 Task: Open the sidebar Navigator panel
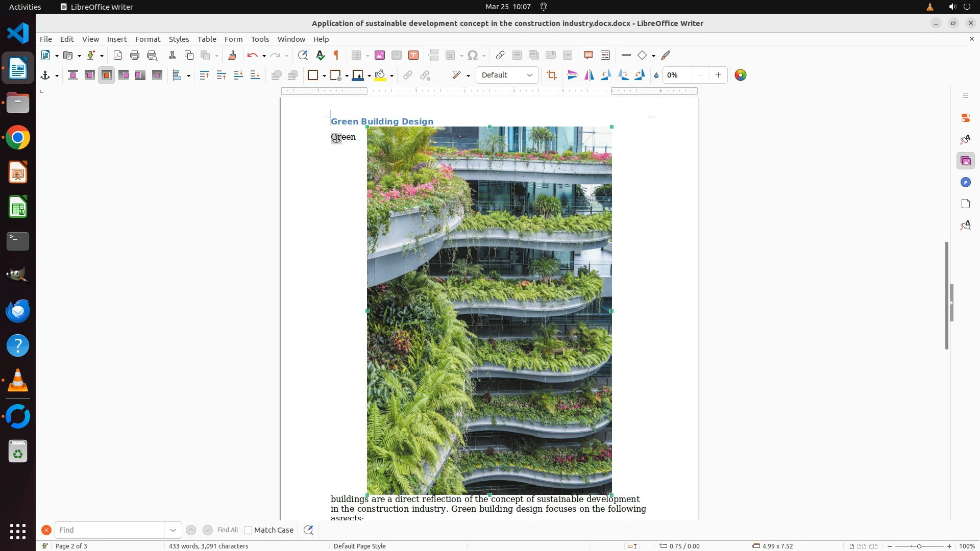[x=965, y=183]
